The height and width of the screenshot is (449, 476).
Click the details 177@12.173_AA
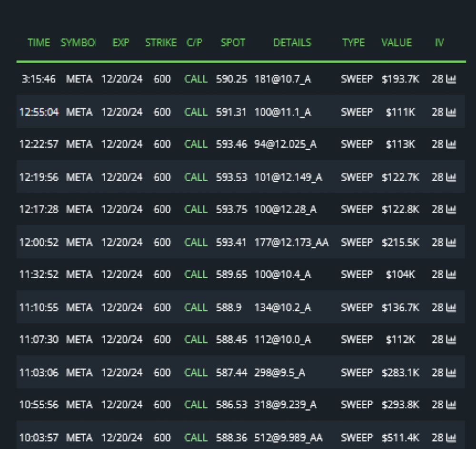point(291,243)
